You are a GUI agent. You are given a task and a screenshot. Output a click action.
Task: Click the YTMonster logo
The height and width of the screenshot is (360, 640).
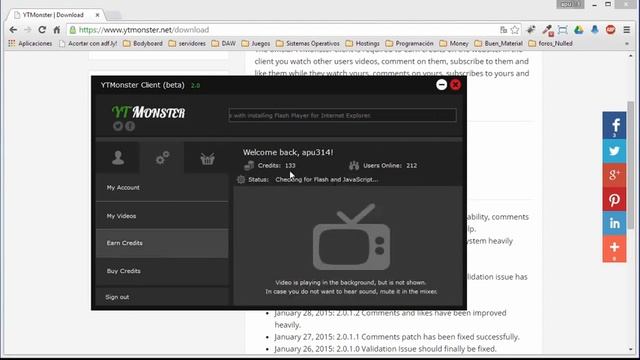pyautogui.click(x=149, y=112)
